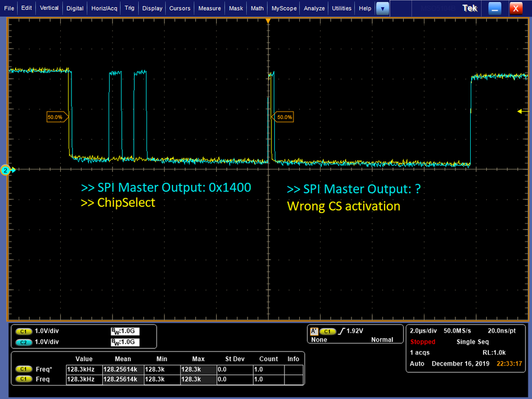
Task: Click the C1 badge in second Freq row
Action: click(24, 379)
